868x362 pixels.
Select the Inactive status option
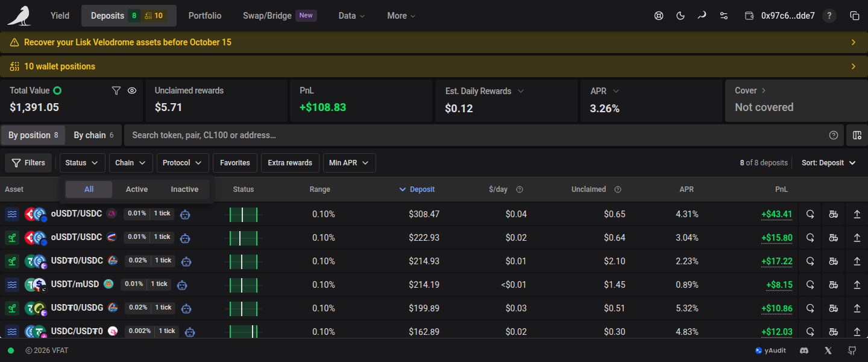click(x=184, y=189)
